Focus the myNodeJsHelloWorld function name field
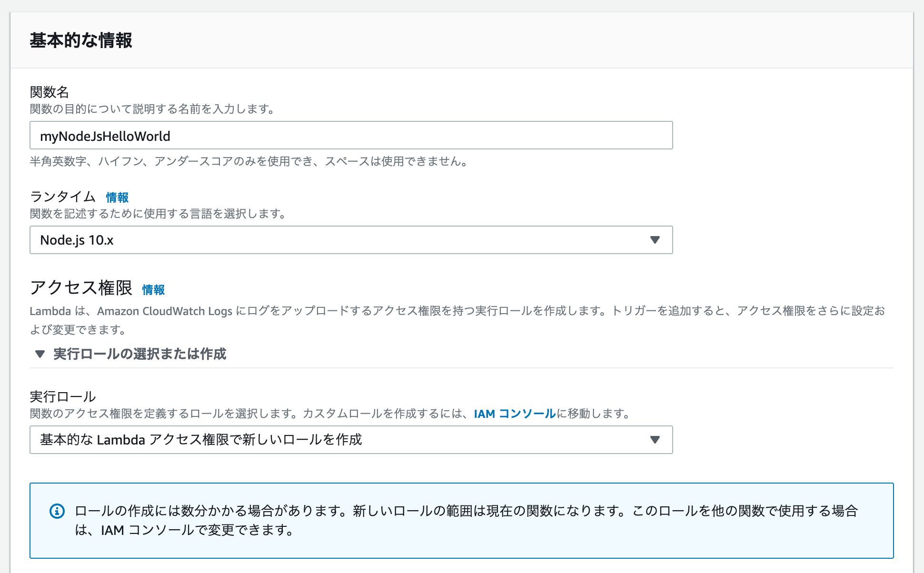 (350, 136)
